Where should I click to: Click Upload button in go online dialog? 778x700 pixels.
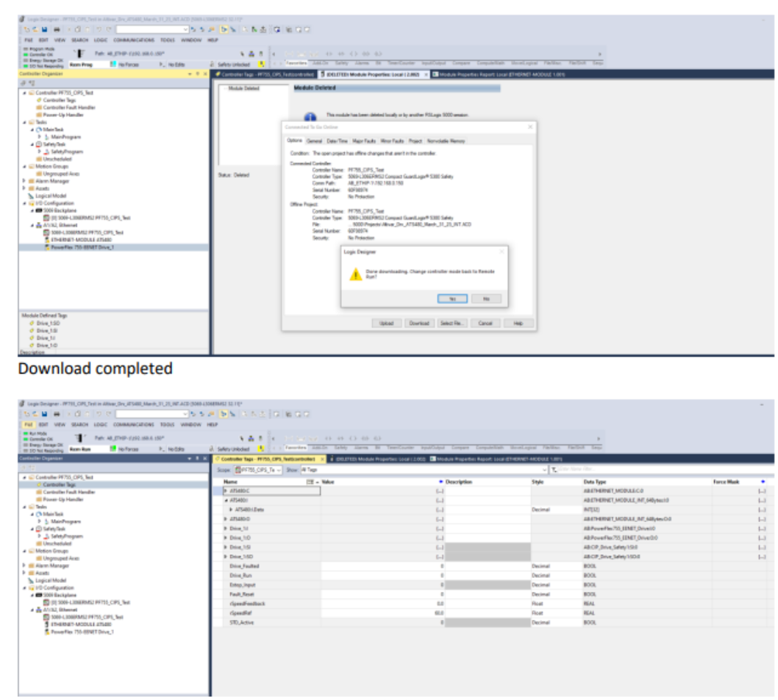click(x=387, y=324)
